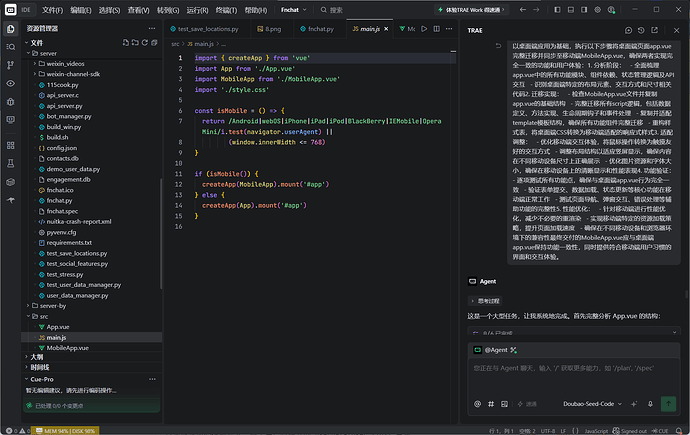Collapse the server folder
Screen dimensions: 690x435
tap(29, 53)
